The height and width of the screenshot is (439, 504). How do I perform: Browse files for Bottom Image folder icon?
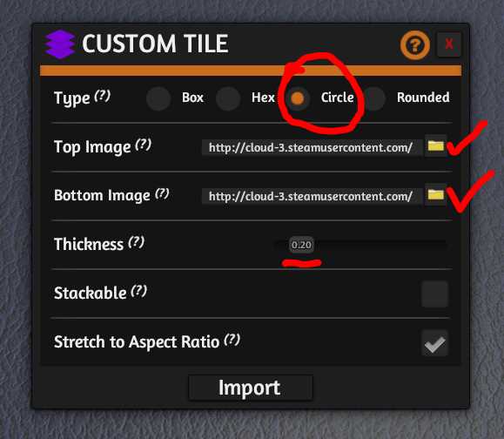pyautogui.click(x=436, y=194)
